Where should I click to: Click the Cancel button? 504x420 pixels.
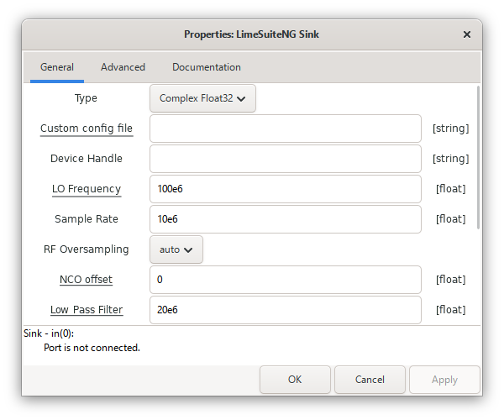click(x=370, y=380)
